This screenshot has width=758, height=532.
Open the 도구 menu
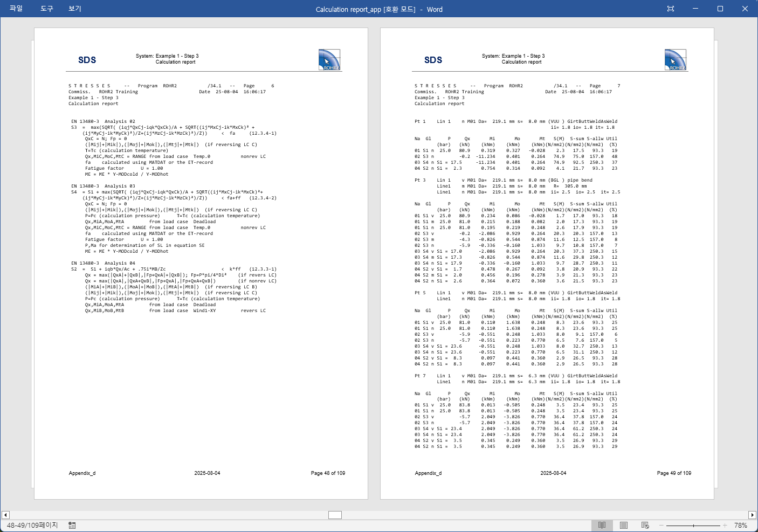[47, 9]
